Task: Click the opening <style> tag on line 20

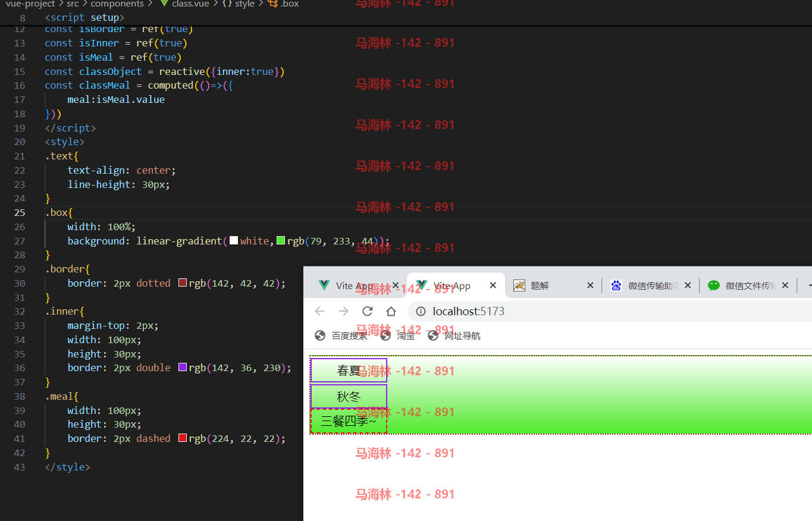Action: tap(64, 142)
